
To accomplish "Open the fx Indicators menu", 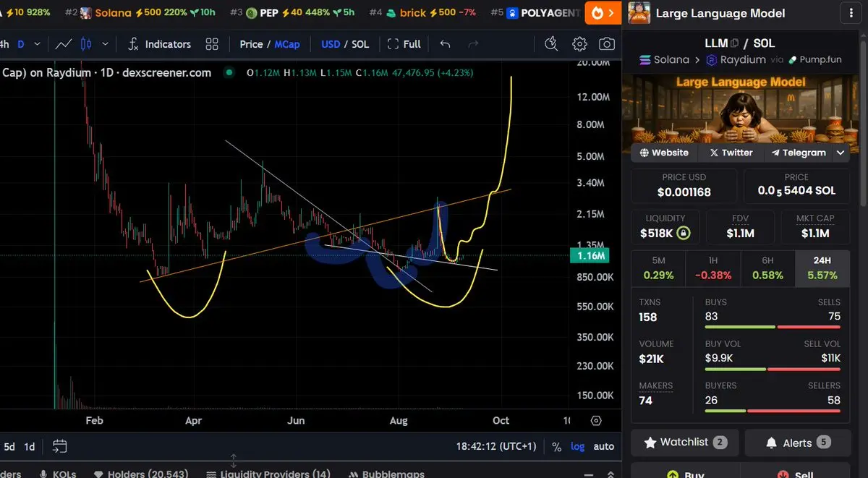I will [158, 44].
